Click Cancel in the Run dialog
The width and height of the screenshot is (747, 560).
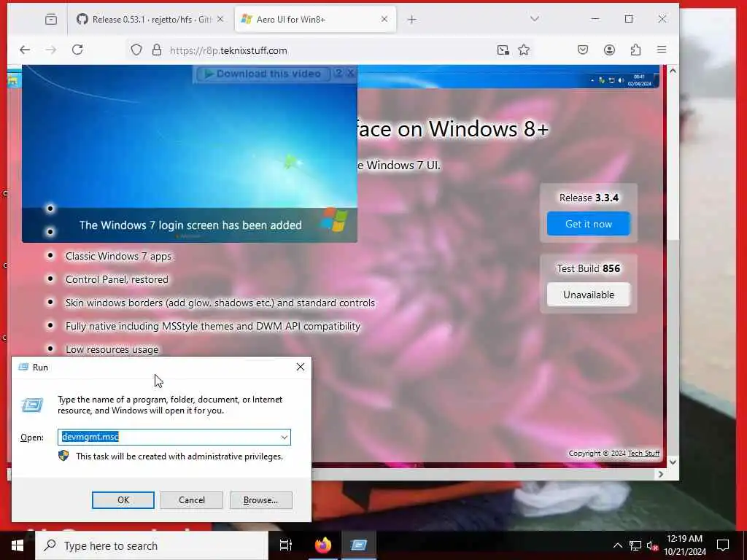click(x=192, y=500)
